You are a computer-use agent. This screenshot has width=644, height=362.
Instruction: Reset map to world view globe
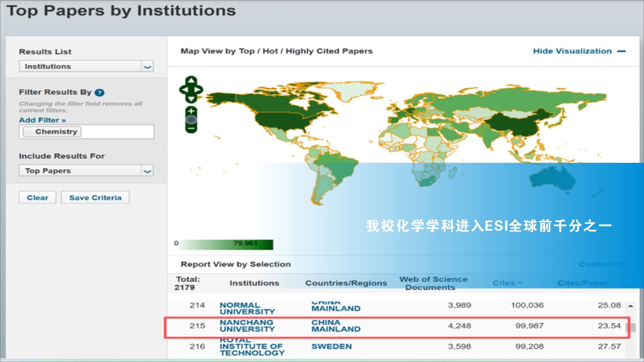pyautogui.click(x=191, y=120)
